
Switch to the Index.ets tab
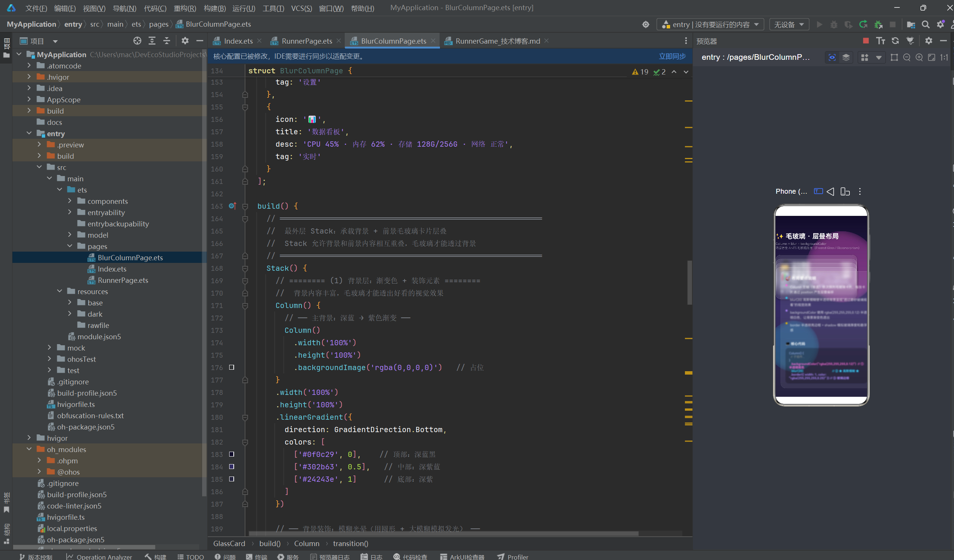238,41
